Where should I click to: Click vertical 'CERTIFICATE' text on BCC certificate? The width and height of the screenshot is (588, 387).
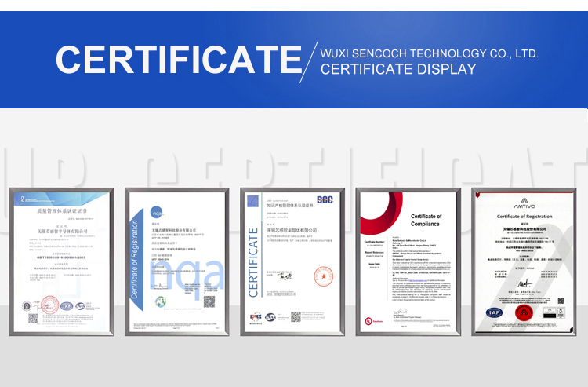[253, 262]
